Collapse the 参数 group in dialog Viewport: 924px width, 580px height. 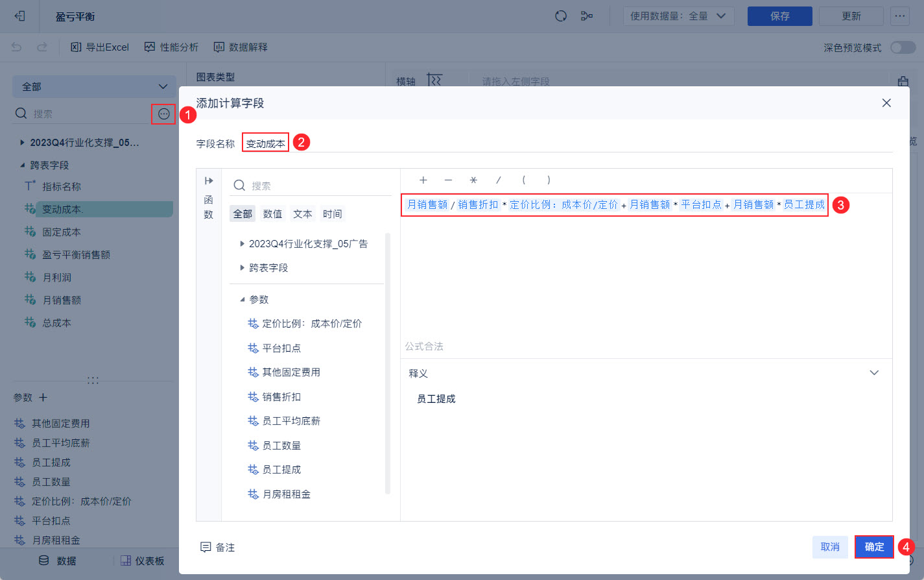(243, 299)
